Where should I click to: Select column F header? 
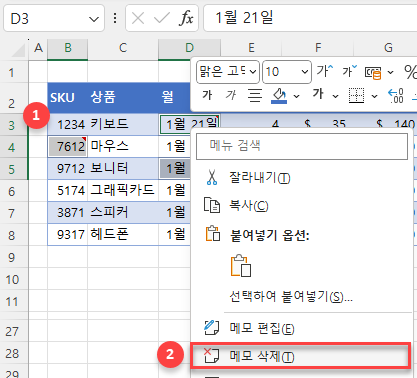(318, 49)
